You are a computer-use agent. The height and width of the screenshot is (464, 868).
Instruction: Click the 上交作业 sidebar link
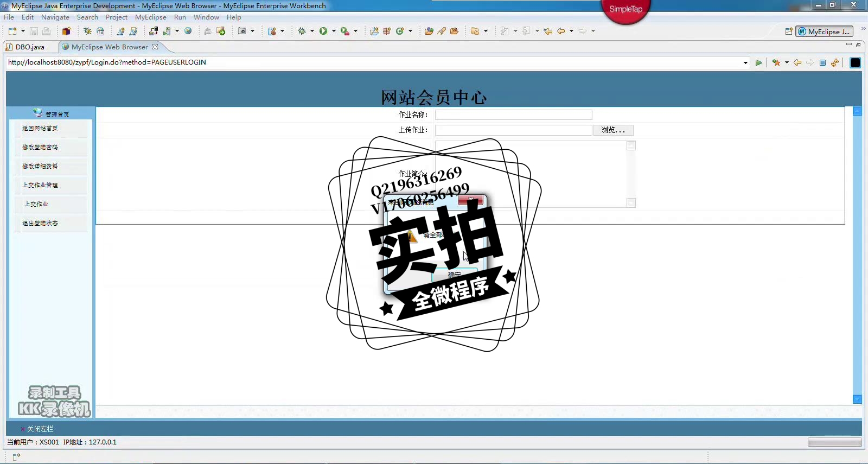[x=36, y=205]
